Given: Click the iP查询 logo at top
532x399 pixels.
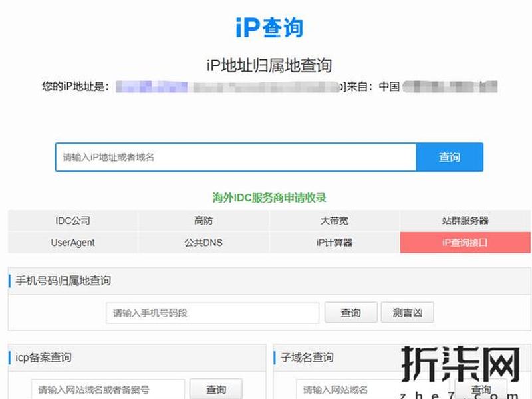Looking at the screenshot, I should point(269,27).
